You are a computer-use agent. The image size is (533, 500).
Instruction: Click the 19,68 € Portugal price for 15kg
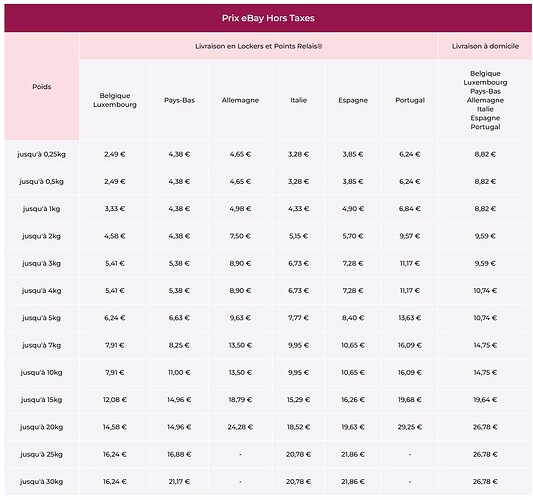click(x=410, y=400)
